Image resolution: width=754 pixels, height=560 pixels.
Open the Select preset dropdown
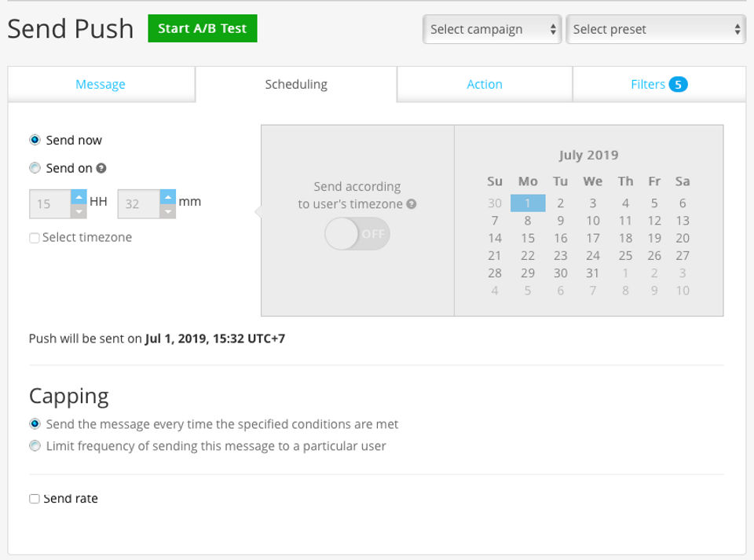655,30
